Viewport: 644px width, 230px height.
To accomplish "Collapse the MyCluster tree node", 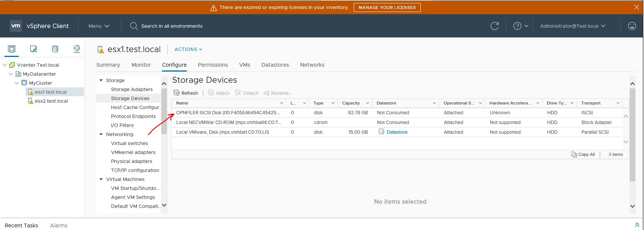I will click(17, 83).
